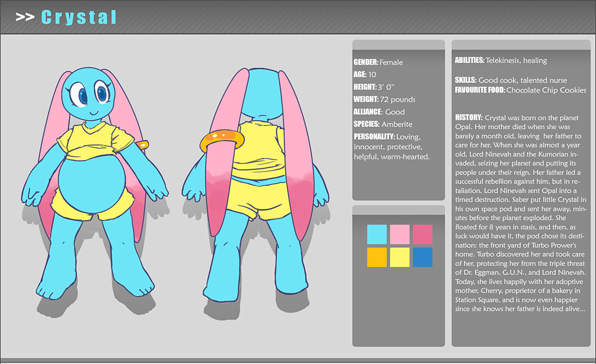
Task: Select the orange color swatch
Action: coord(377,257)
